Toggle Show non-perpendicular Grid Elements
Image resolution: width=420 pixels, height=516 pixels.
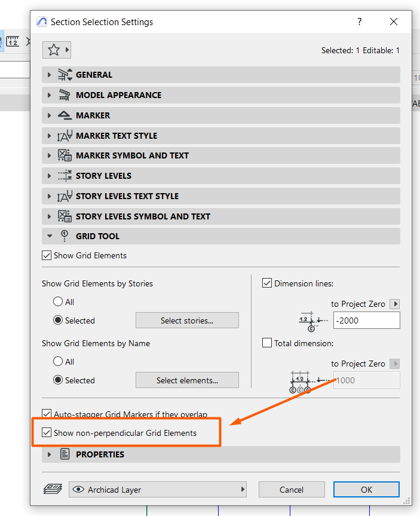coord(47,432)
